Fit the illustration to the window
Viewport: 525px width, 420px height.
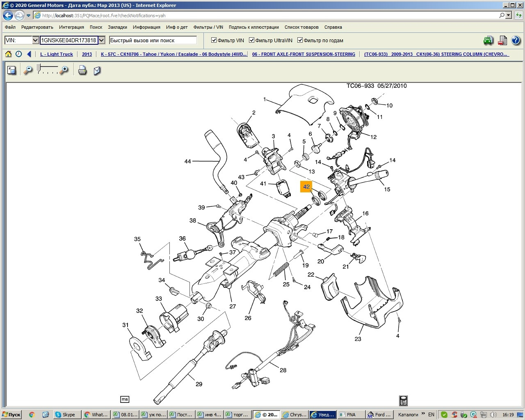[x=12, y=70]
